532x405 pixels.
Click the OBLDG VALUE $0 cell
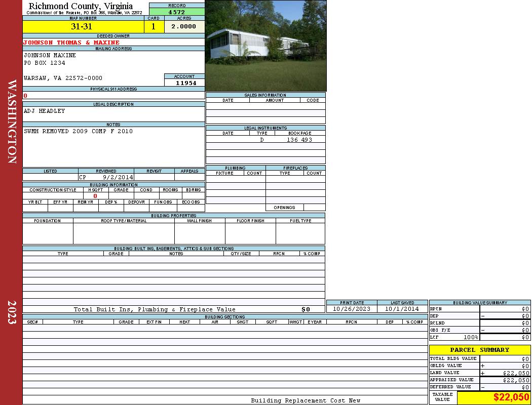pyautogui.click(x=505, y=366)
